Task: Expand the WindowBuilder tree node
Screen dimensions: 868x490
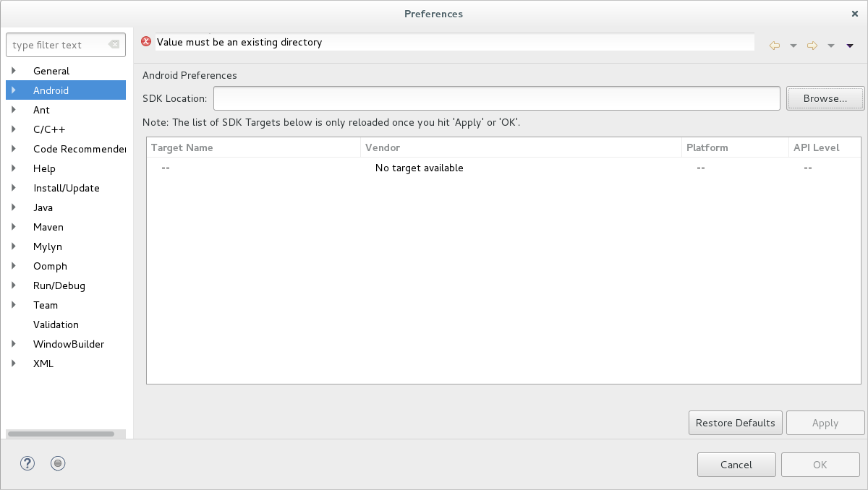Action: point(14,344)
